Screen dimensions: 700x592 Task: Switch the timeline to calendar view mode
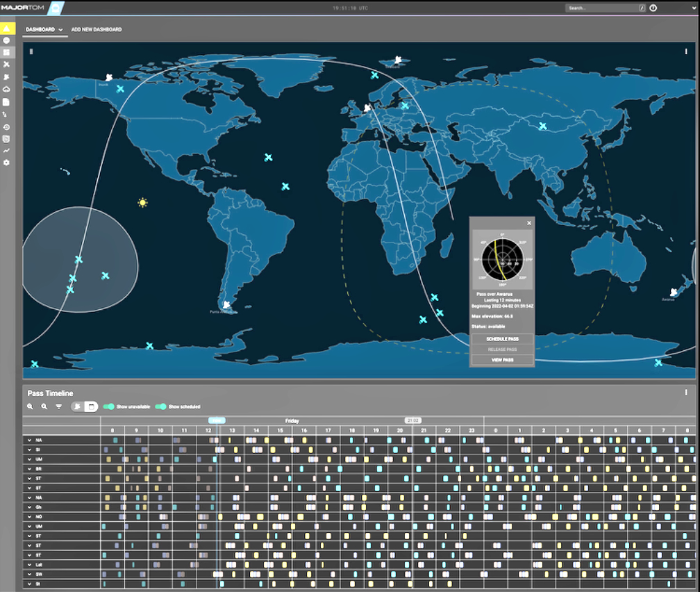pyautogui.click(x=91, y=406)
